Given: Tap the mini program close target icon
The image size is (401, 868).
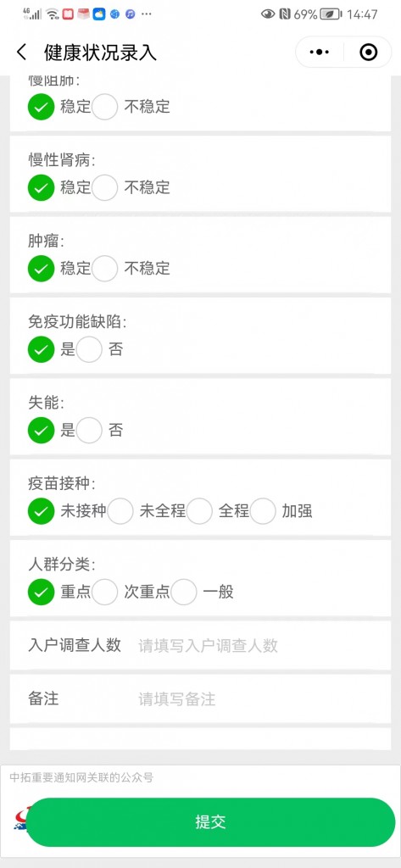Looking at the screenshot, I should tap(368, 53).
